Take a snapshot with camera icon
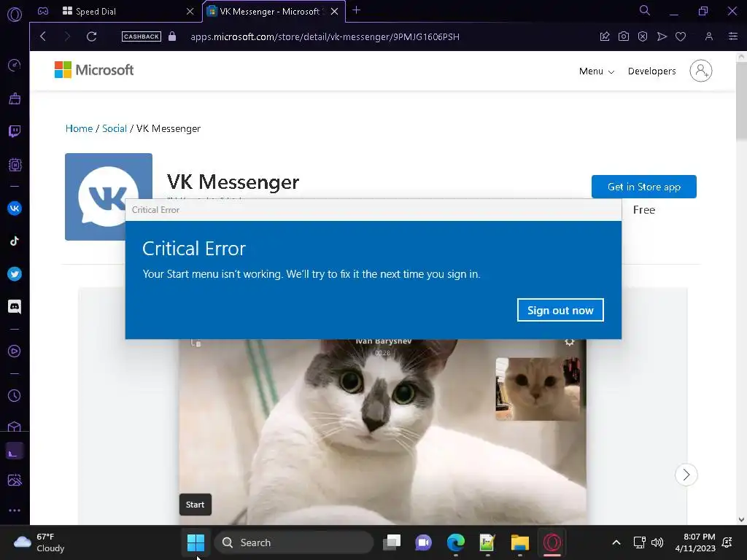The height and width of the screenshot is (560, 747). point(623,36)
